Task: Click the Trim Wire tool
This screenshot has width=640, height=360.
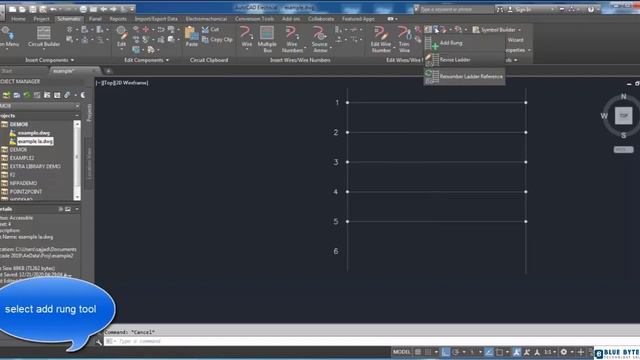Action: (x=404, y=39)
